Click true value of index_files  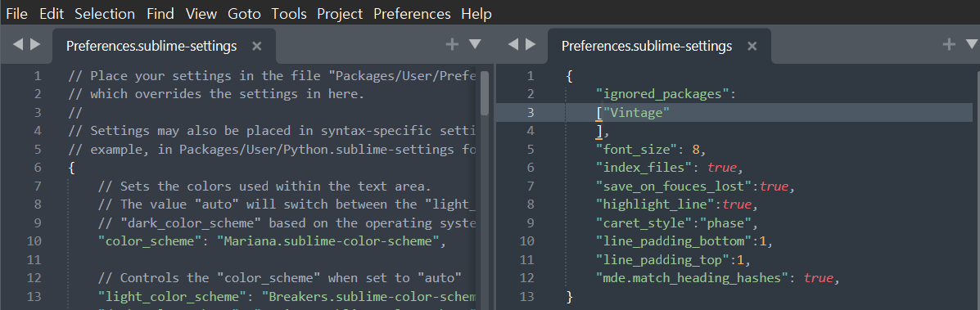pyautogui.click(x=722, y=168)
